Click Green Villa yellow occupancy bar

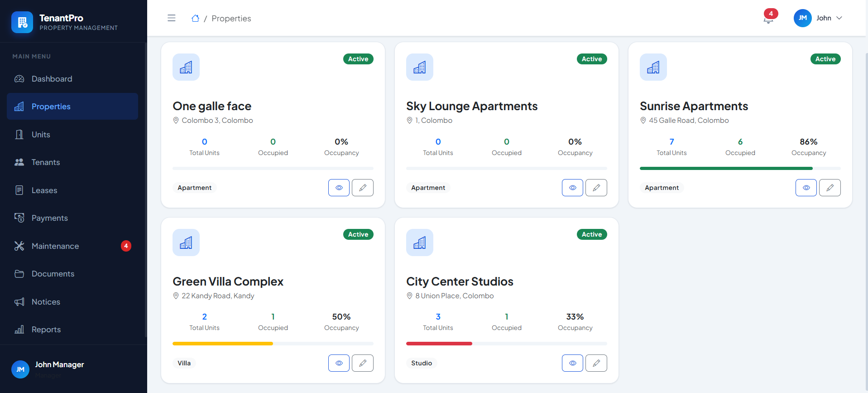click(x=223, y=344)
